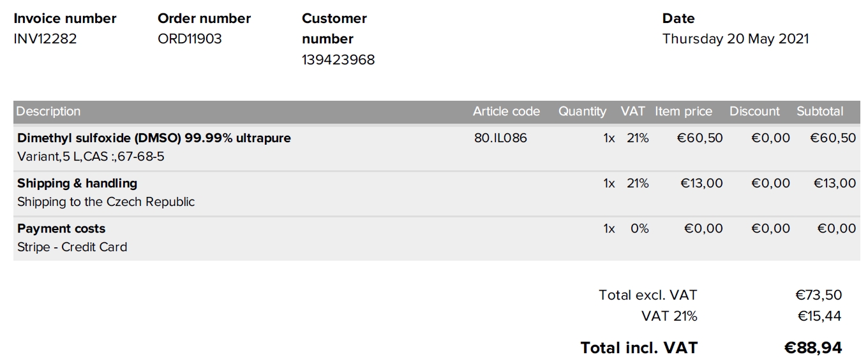The width and height of the screenshot is (868, 364).
Task: Select the Total incl. VAT amount €88,94
Action: [x=813, y=348]
